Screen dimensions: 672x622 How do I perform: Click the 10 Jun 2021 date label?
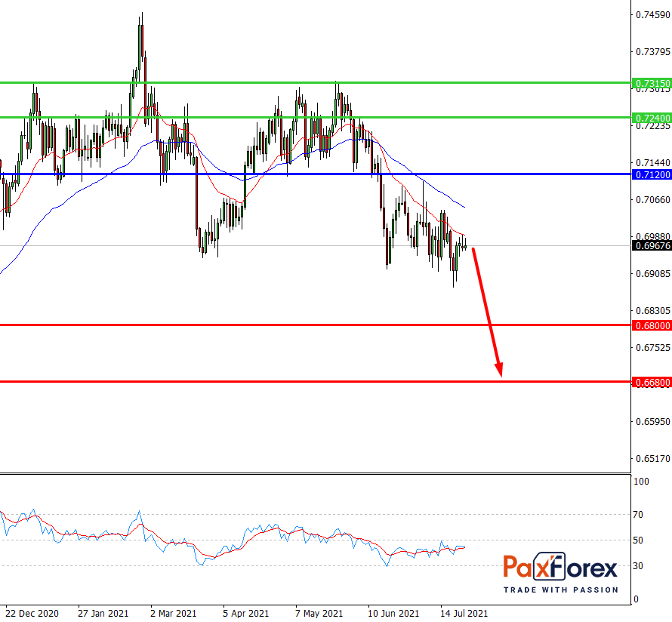pyautogui.click(x=393, y=613)
